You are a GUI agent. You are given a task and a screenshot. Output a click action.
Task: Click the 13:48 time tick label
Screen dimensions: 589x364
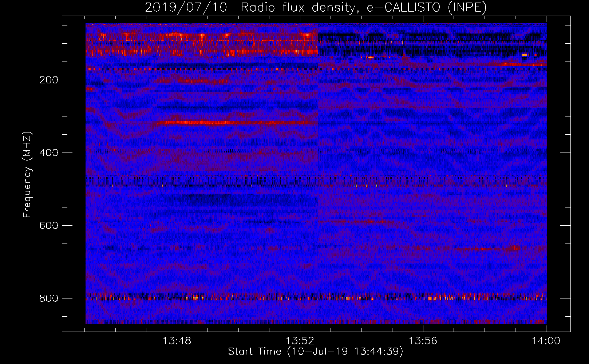[177, 341]
